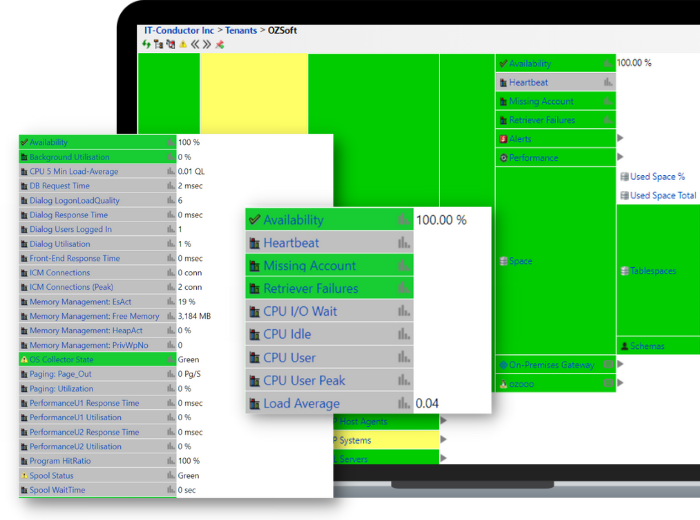Expand the Host Agents row arrow
The image size is (700, 520).
443,420
